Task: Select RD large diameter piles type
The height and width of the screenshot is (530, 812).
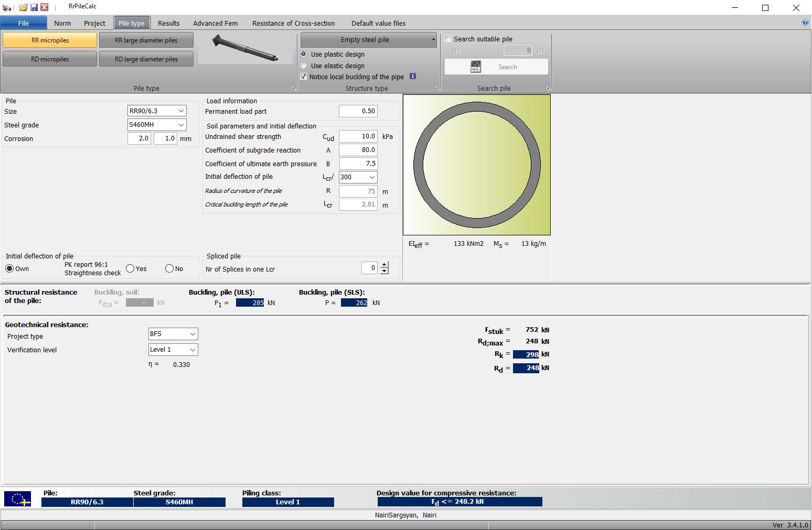Action: point(146,59)
